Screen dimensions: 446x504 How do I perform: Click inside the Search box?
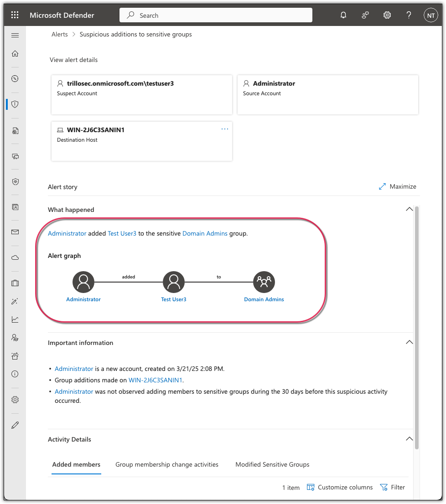(216, 15)
